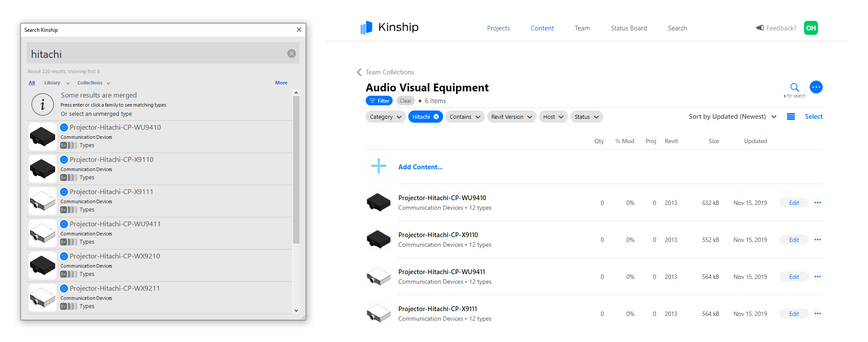Viewport: 868px width, 342px height.
Task: Click Revit icon beside Projector-Hitachi-CP-X9110 search result
Action: [64, 160]
